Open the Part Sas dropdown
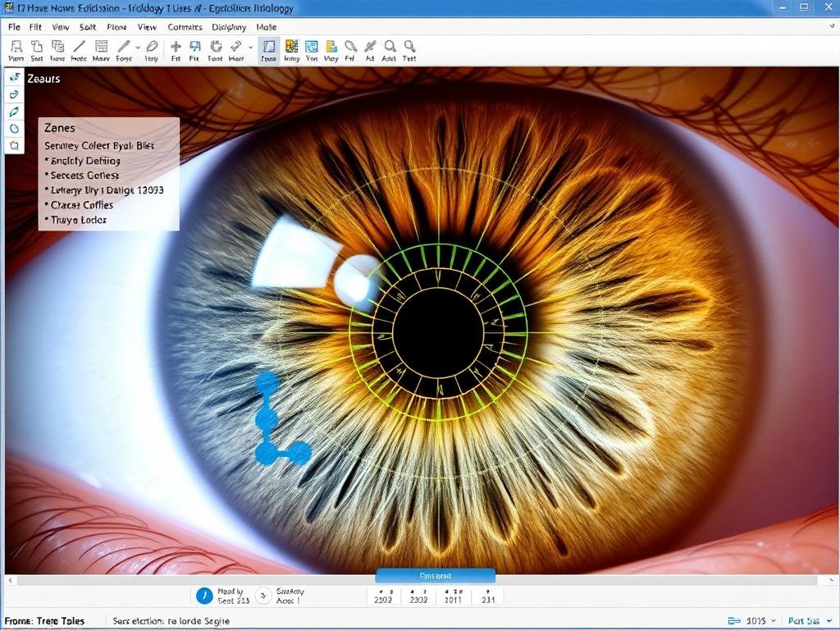840x630 pixels. pos(830,621)
